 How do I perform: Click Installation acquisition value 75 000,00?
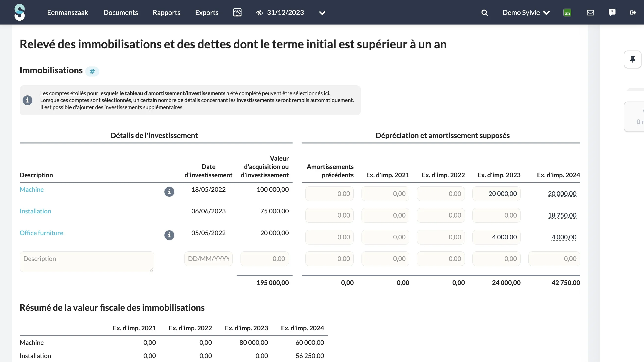[x=274, y=211]
